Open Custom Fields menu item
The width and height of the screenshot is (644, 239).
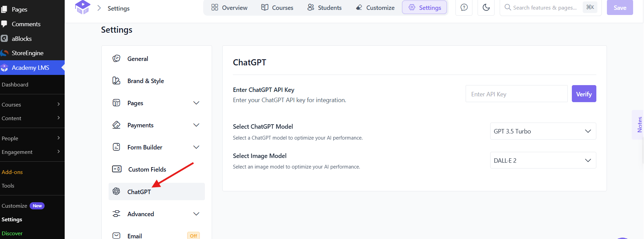point(157,169)
